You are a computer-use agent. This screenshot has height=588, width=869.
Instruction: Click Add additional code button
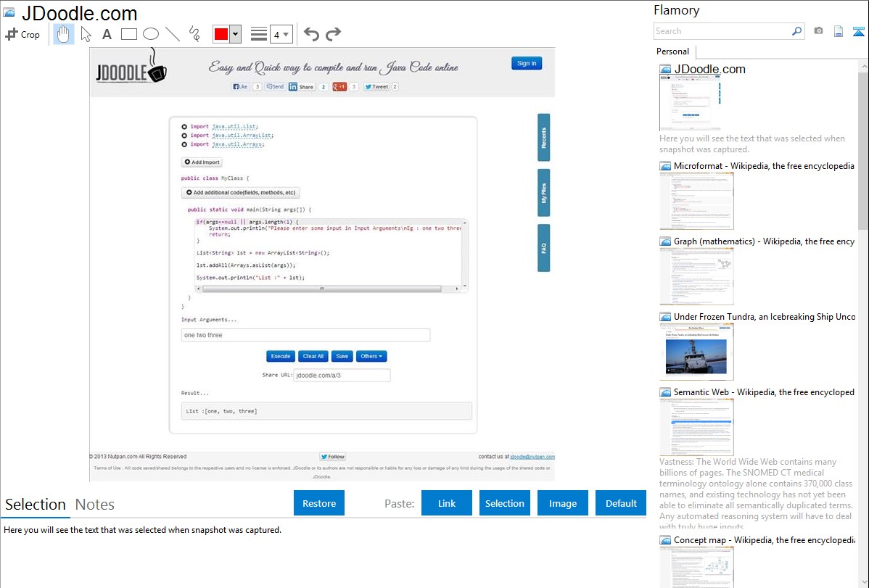click(241, 192)
